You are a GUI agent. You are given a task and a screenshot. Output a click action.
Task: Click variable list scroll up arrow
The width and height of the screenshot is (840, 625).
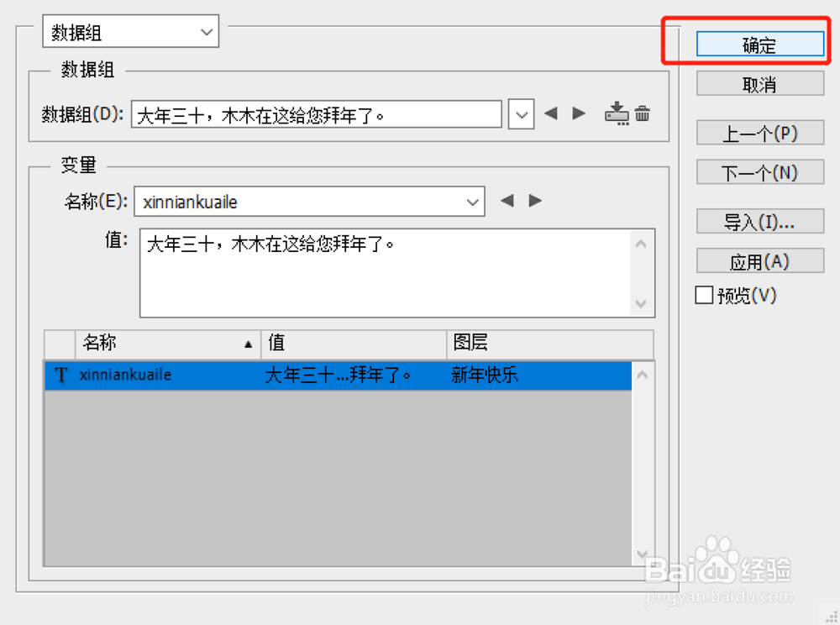(x=643, y=375)
